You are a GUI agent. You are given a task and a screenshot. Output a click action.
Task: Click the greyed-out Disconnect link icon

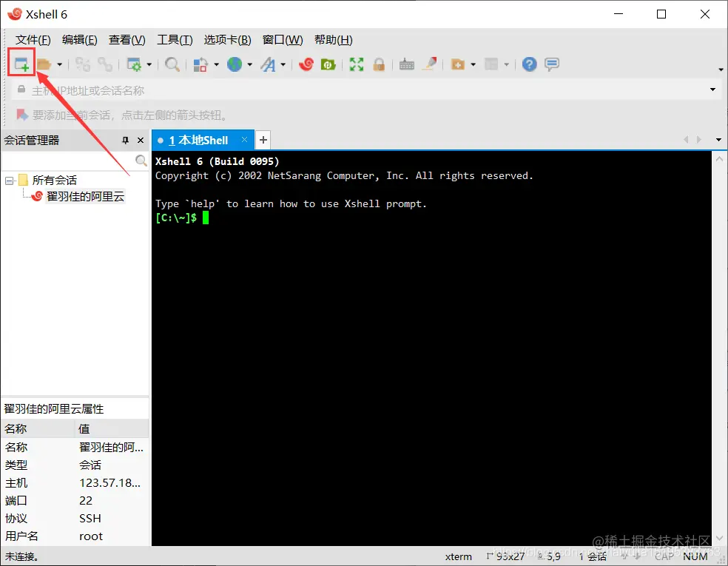(x=104, y=64)
